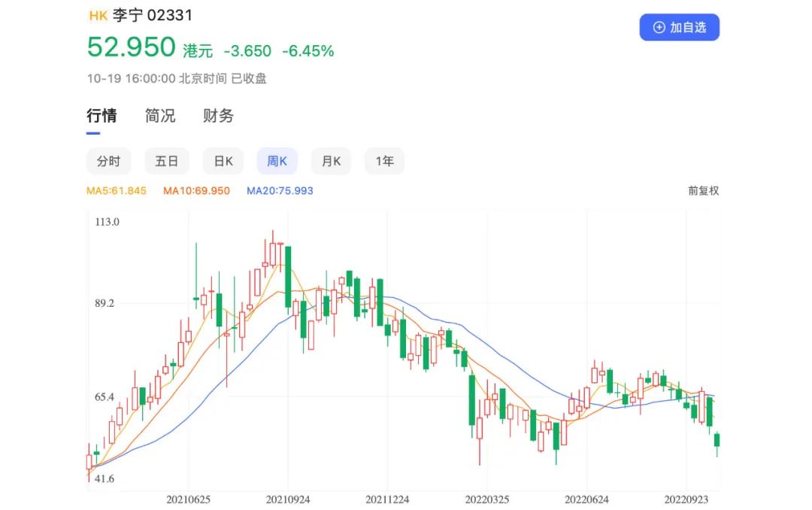Switch to the 月K monthly chart

pos(331,161)
